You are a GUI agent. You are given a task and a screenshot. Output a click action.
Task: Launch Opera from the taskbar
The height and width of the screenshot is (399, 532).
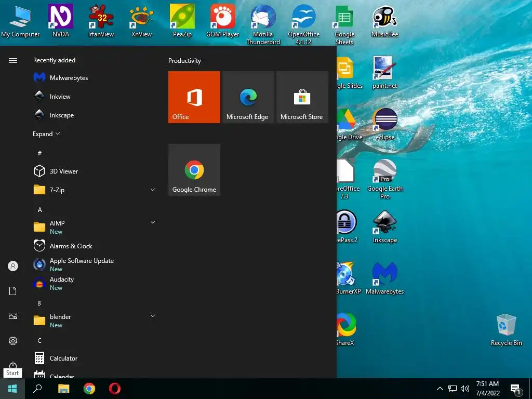(115, 389)
